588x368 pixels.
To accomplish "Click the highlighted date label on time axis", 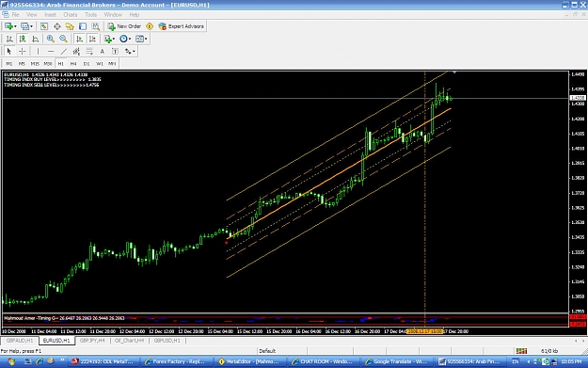I will (425, 331).
